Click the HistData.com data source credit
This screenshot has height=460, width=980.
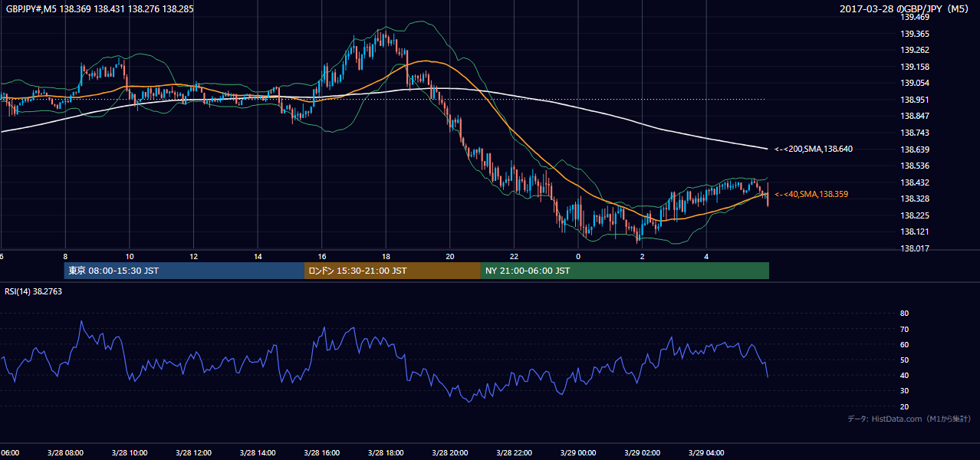coord(909,419)
